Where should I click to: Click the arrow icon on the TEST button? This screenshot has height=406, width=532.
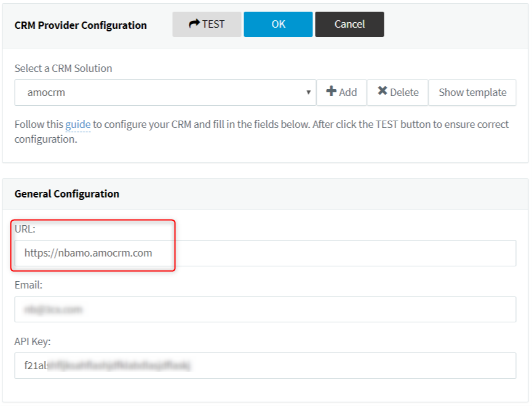194,24
